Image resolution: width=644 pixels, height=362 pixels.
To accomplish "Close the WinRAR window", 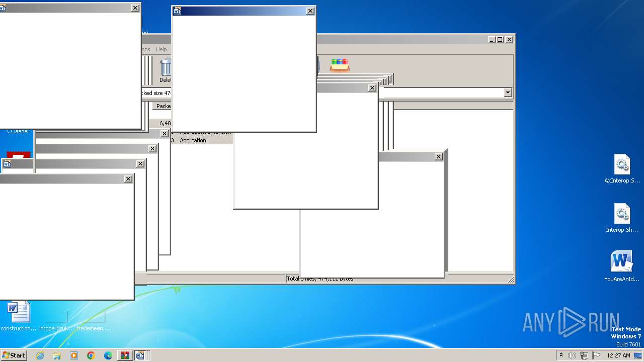I will 509,40.
